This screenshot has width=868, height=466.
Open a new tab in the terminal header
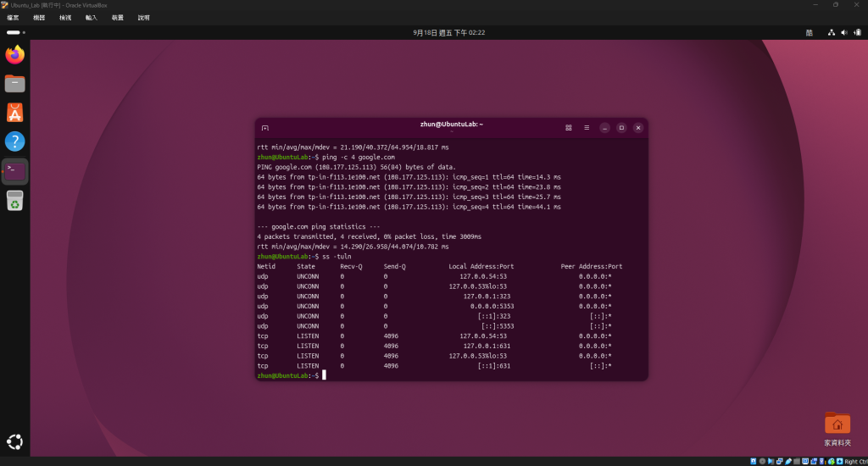coord(265,128)
